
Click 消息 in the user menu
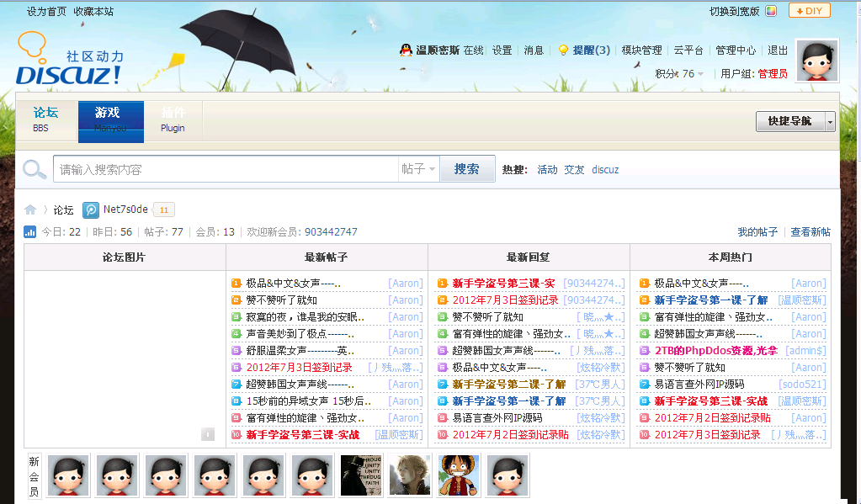click(x=534, y=50)
